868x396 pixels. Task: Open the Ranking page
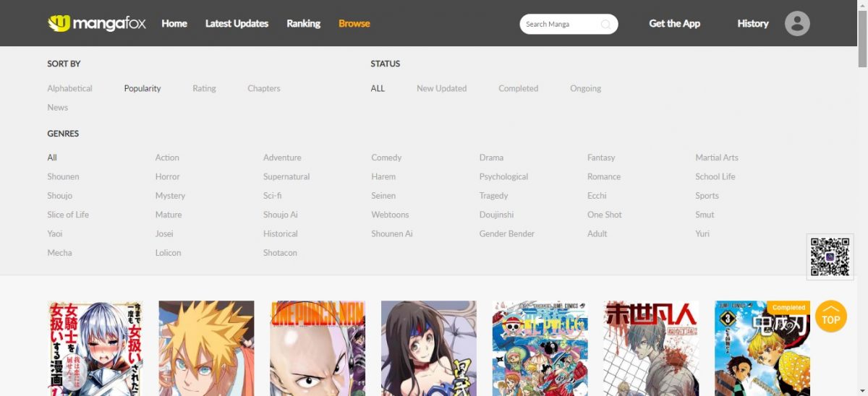[303, 23]
